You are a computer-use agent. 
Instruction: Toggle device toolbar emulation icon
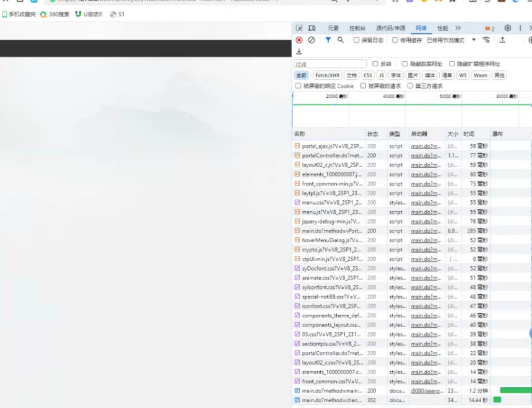312,28
